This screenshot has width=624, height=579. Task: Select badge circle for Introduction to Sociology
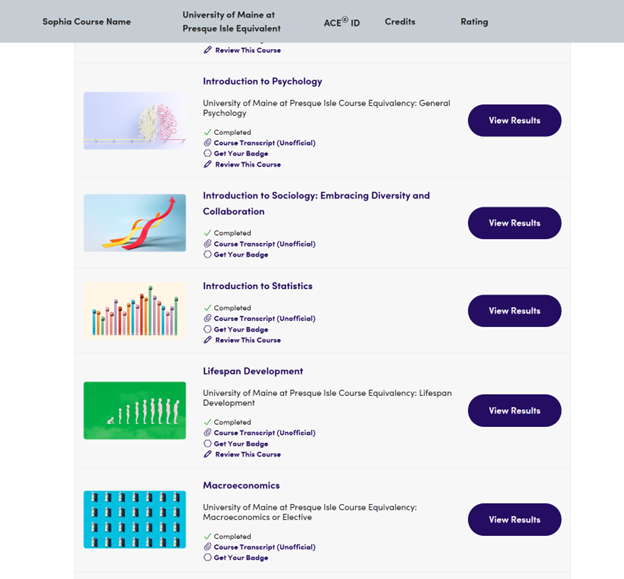(x=208, y=254)
